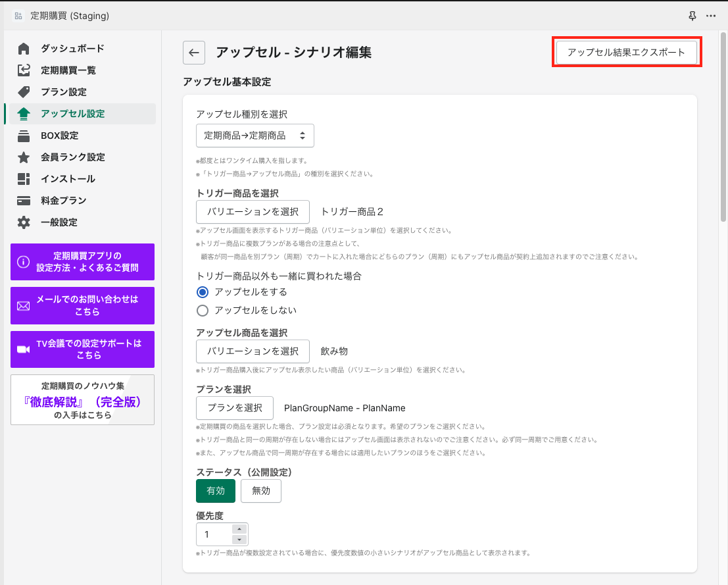This screenshot has height=585, width=728.
Task: Click the アップセル結果エクスポート button
Action: [x=626, y=53]
